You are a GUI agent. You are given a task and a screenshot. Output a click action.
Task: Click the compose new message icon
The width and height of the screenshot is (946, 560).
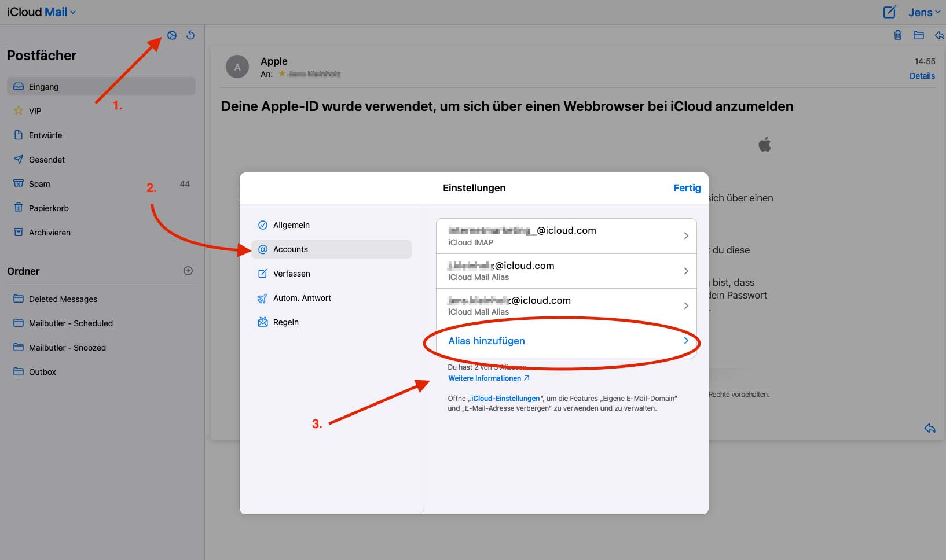(889, 12)
